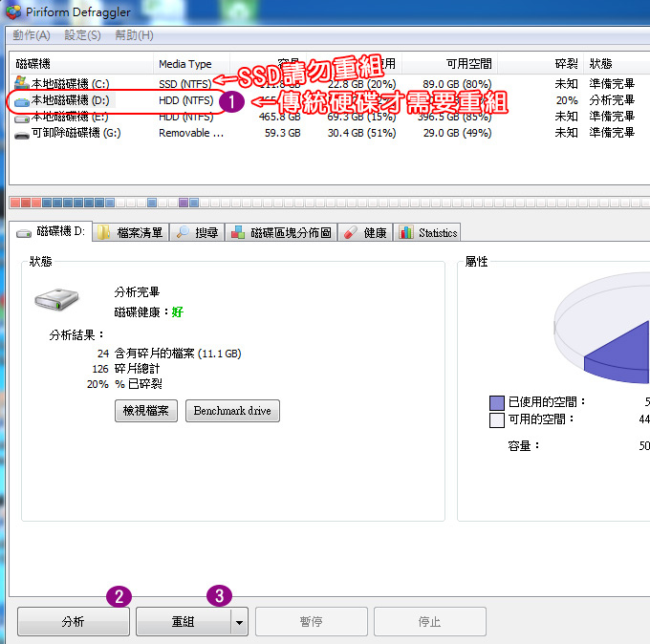Click the 30.4 GB (51%) used cell
The image size is (650, 644).
(x=361, y=133)
